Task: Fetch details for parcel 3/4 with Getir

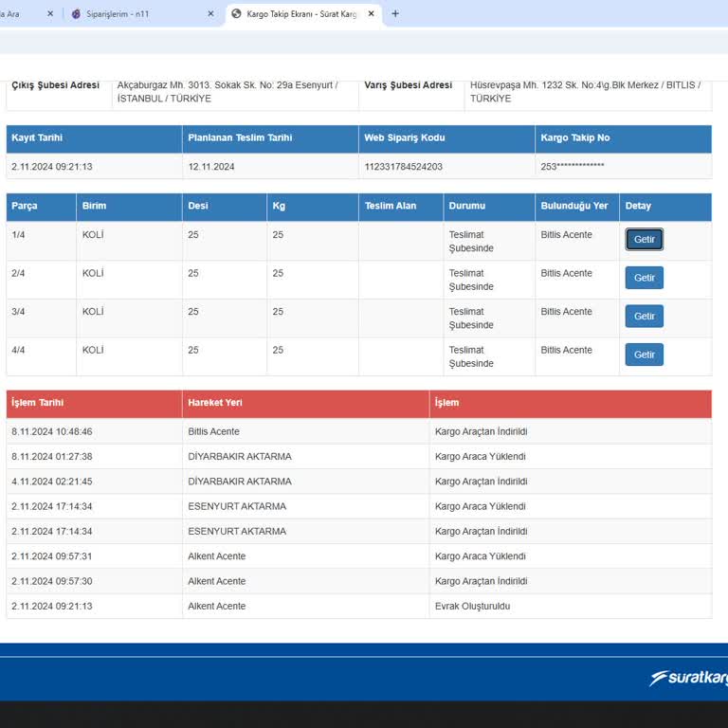Action: click(644, 316)
